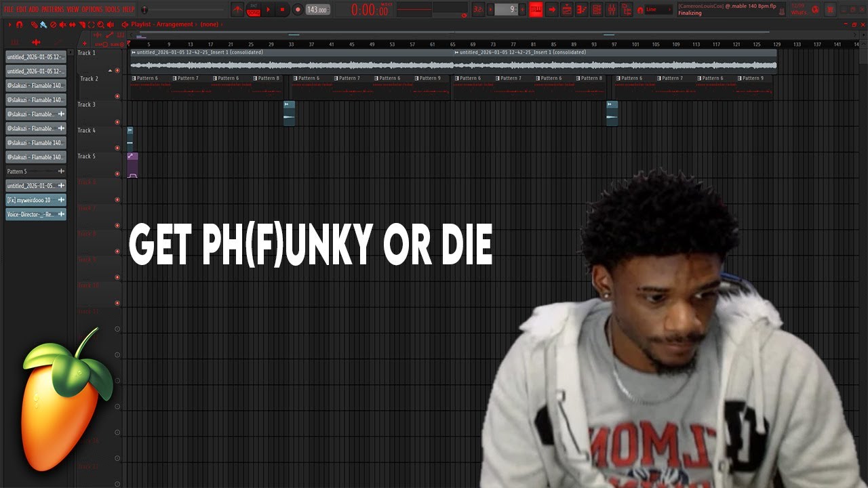Open the VIEW menu
Screen dimensions: 868x488
(x=73, y=9)
